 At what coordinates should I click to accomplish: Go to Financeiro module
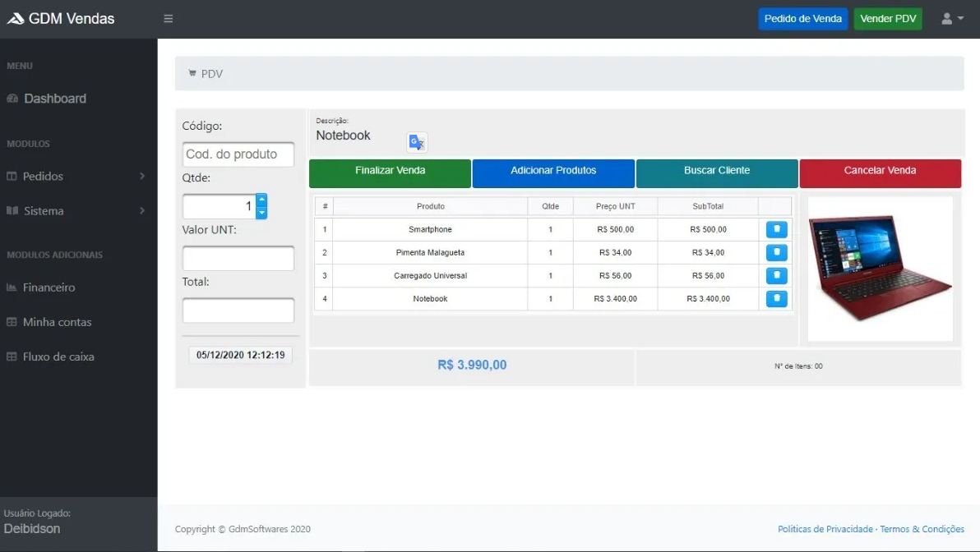pyautogui.click(x=49, y=287)
